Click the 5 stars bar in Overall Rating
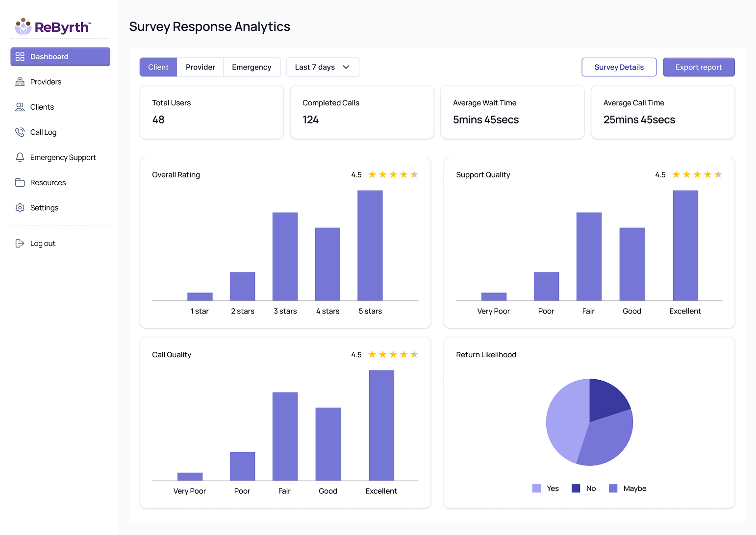This screenshot has width=756, height=535. click(x=370, y=245)
